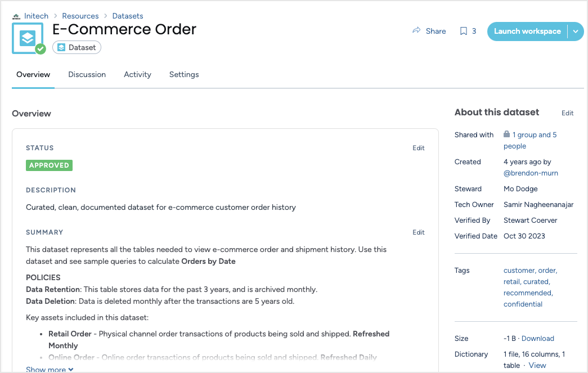Image resolution: width=588 pixels, height=373 pixels.
Task: Click the small icon in the Dataset pill
Action: pos(61,48)
